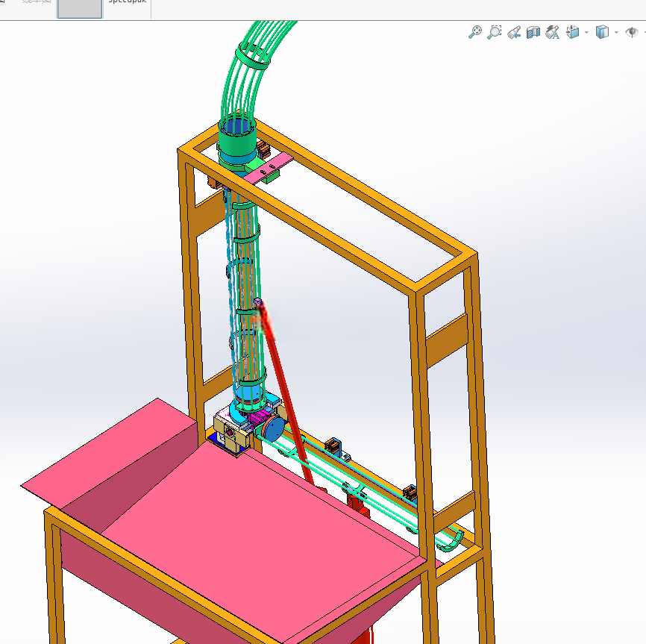Select the blue disc pulley
This screenshot has width=646, height=644.
(273, 428)
